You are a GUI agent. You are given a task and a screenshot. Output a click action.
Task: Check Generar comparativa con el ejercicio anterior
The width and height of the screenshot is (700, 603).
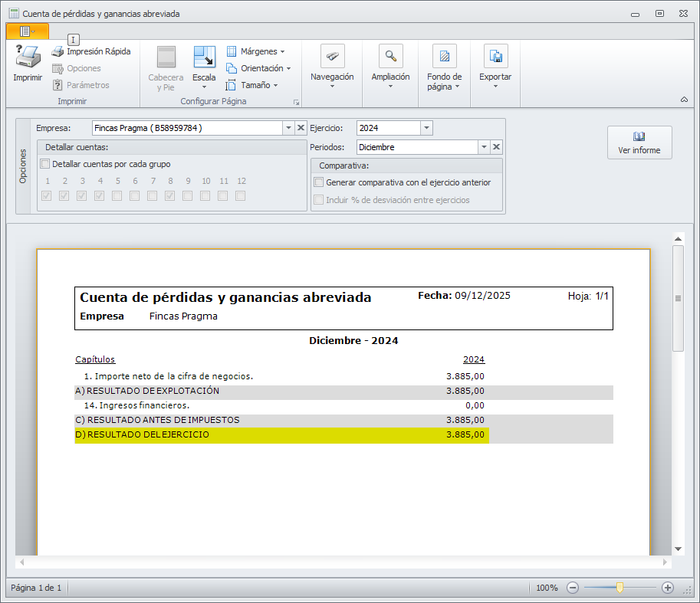319,182
